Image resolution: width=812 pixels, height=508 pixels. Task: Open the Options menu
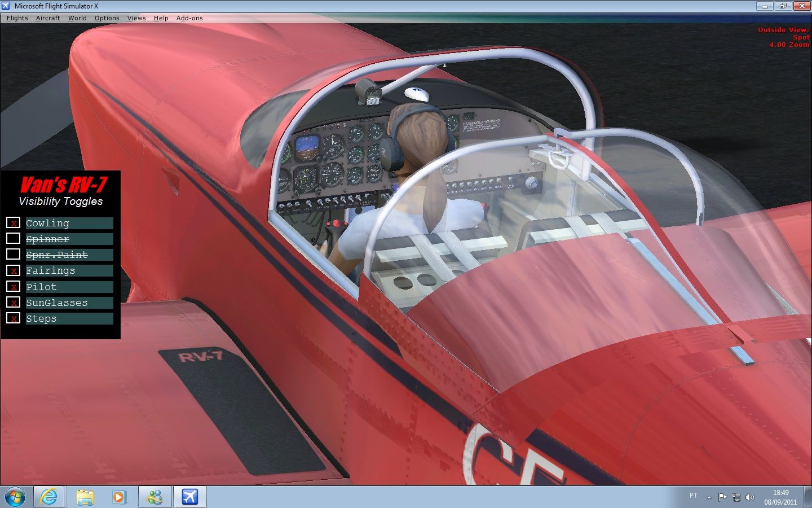click(x=107, y=18)
